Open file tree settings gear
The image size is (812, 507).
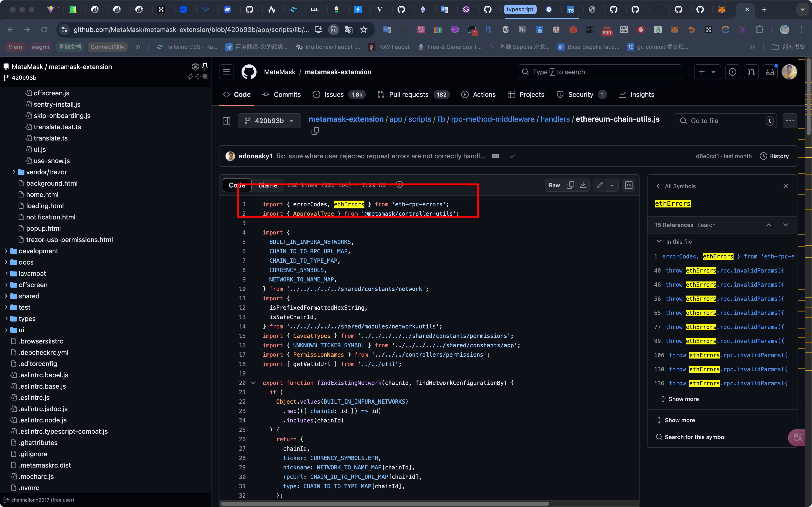195,66
